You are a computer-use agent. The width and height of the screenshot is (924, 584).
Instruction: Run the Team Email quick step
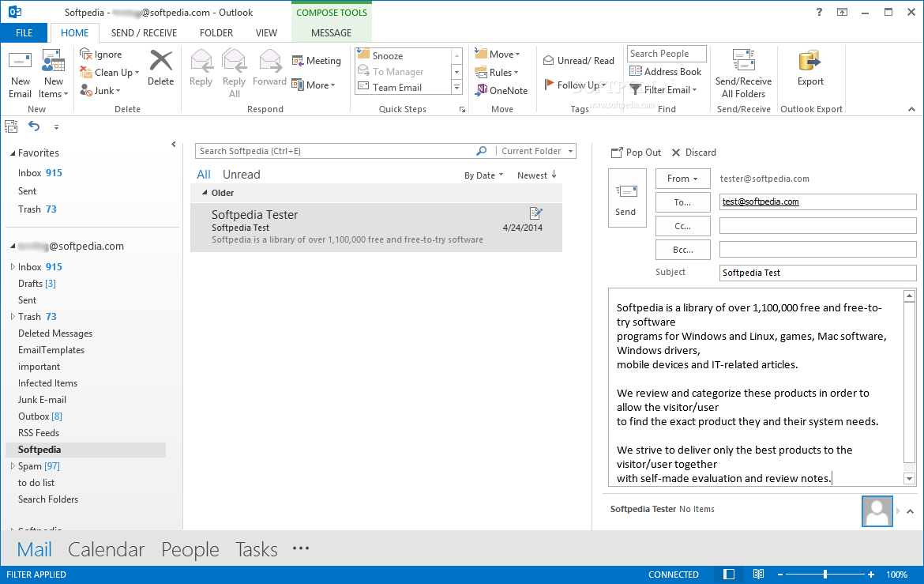[x=403, y=87]
